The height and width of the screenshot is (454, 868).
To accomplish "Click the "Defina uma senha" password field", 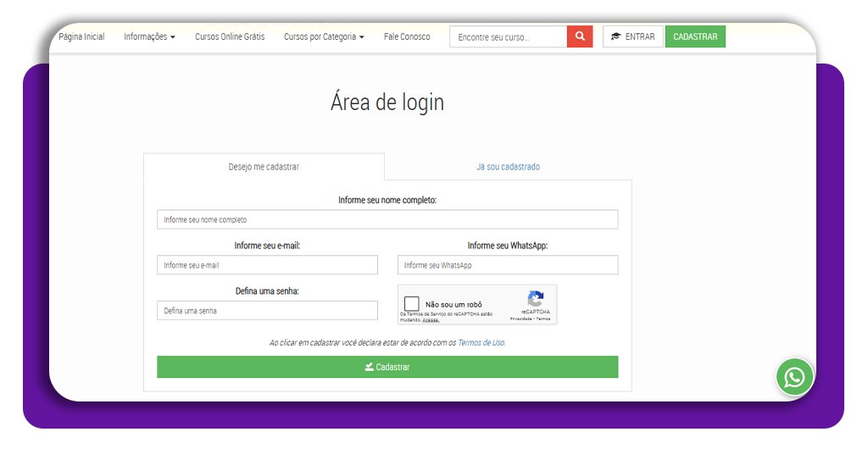I will tap(267, 311).
